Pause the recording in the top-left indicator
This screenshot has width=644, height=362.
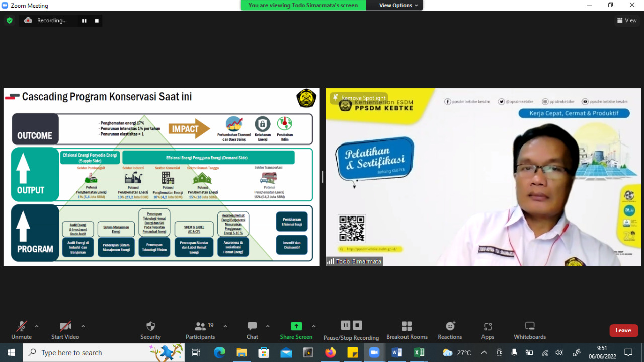(x=84, y=21)
